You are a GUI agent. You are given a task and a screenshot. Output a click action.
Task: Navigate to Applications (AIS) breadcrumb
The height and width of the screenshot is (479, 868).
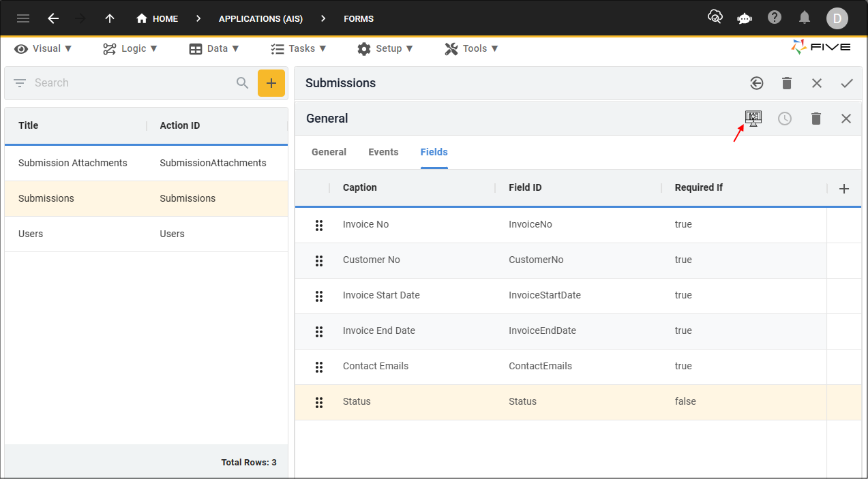[x=260, y=18]
